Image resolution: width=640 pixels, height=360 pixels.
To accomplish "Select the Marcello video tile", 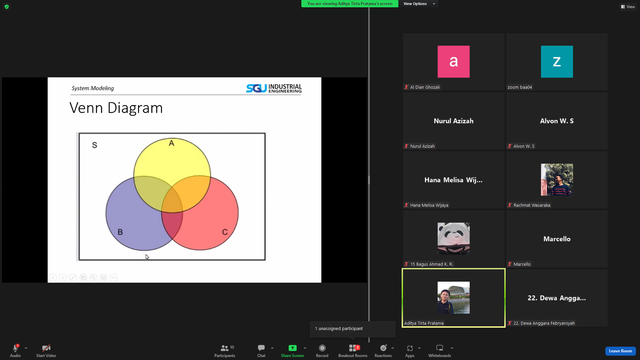I will pyautogui.click(x=557, y=239).
